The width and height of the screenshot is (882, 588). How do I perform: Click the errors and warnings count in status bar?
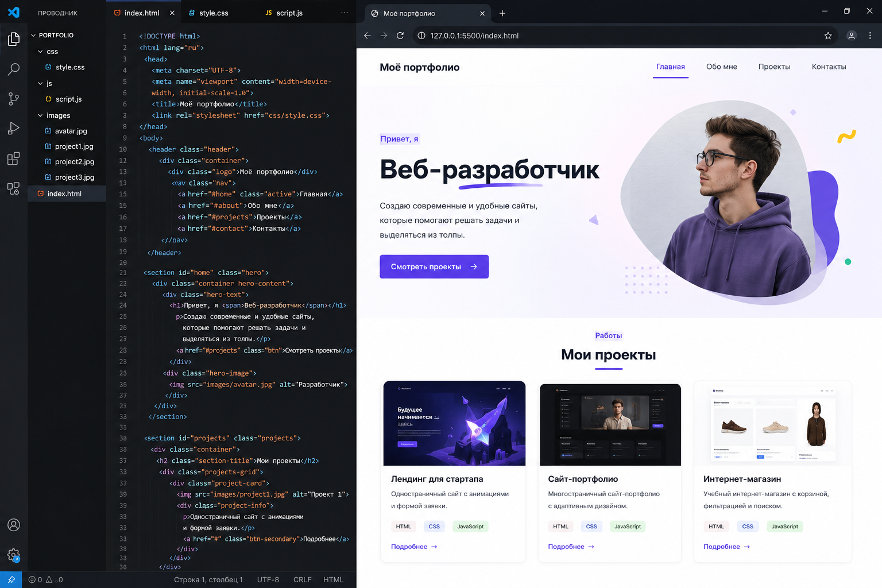[x=46, y=579]
